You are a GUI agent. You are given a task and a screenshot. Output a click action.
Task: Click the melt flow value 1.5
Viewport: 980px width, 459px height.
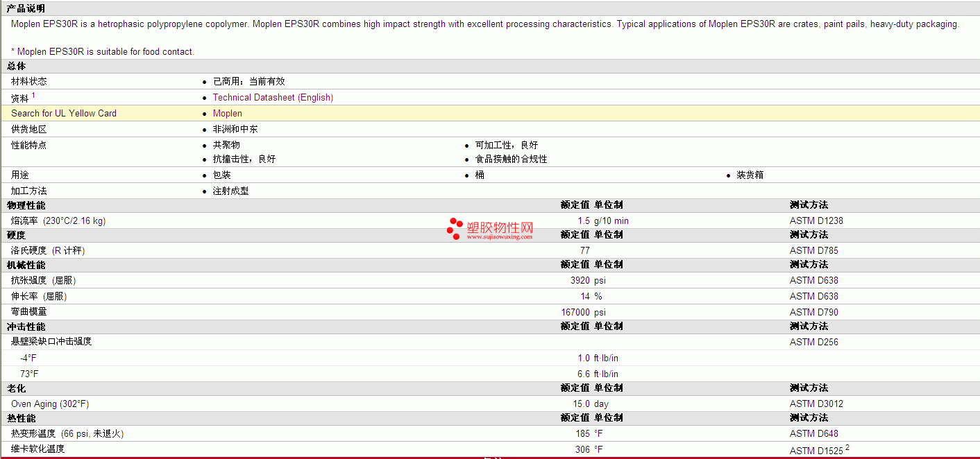click(x=584, y=221)
